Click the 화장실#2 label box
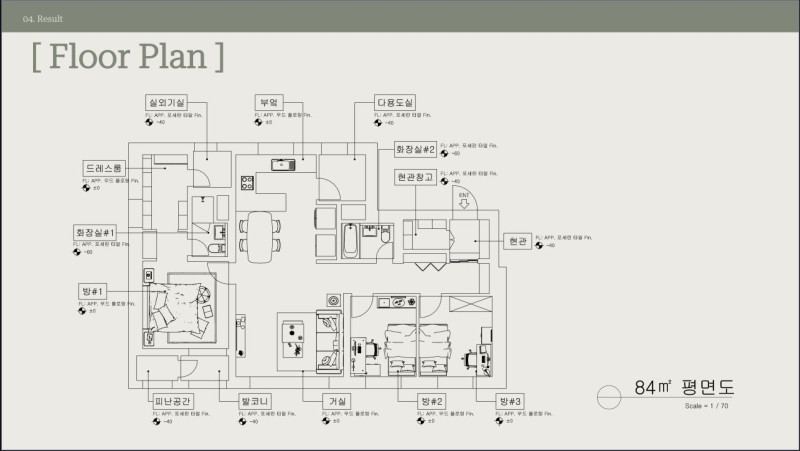800x451 pixels. coord(416,149)
